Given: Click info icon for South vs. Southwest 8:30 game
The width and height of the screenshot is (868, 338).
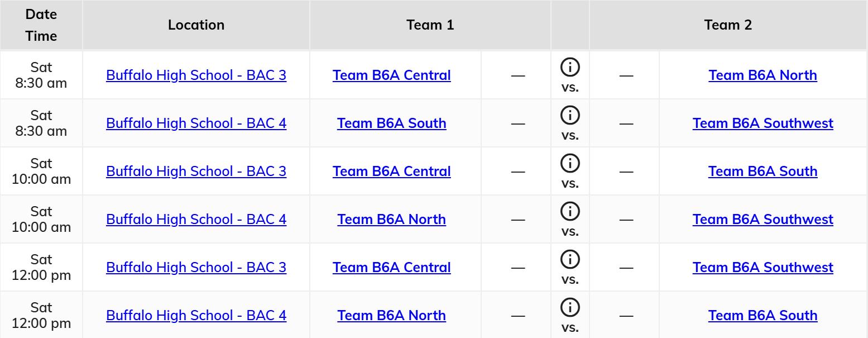Looking at the screenshot, I should click(570, 116).
